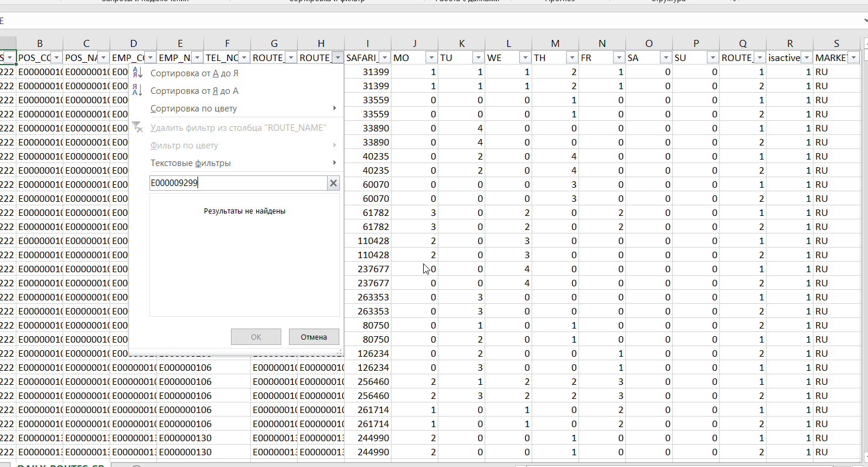Click the sort Z to A icon
Viewport: 868px width, 467px height.
(x=137, y=91)
